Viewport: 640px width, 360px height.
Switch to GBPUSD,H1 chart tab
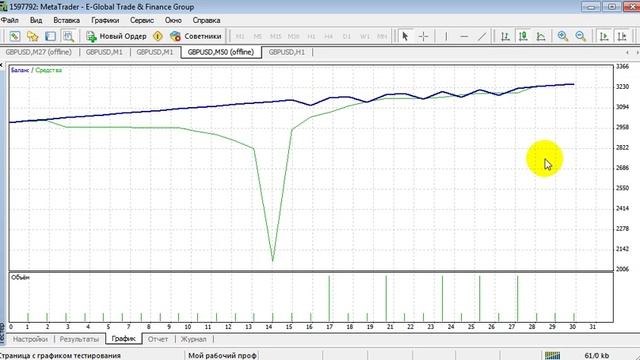coord(287,52)
